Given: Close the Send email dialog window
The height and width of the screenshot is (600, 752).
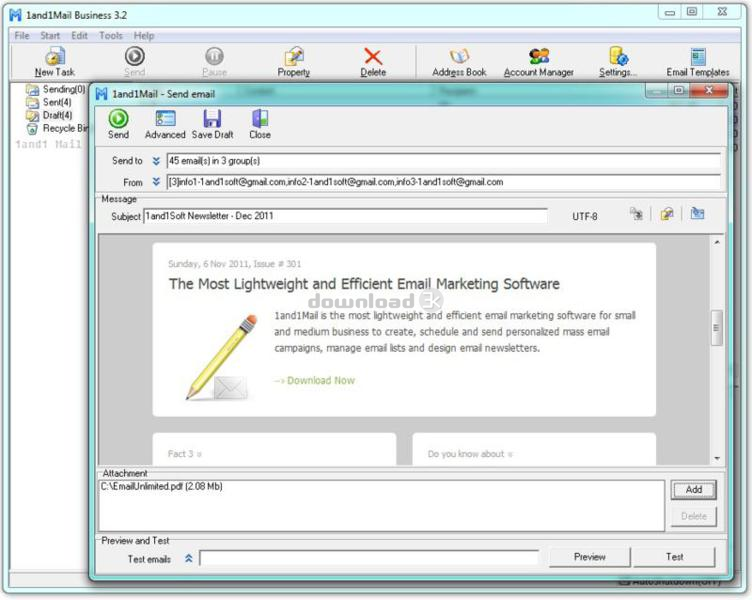Looking at the screenshot, I should coord(709,90).
